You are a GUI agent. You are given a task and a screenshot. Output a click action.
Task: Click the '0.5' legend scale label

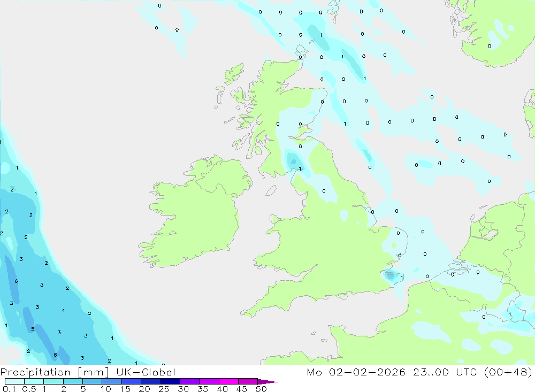click(x=29, y=389)
